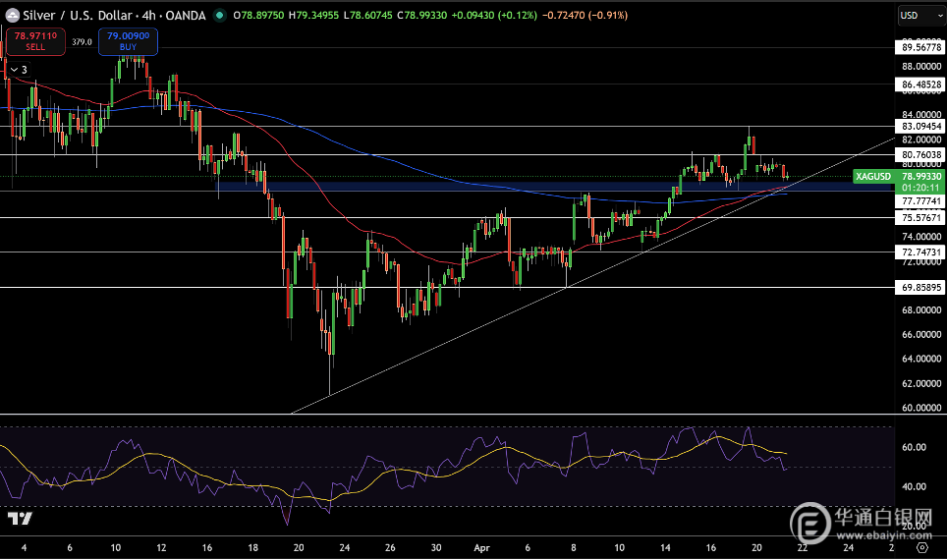This screenshot has height=560, width=947.
Task: Open symbol search via Silver / U.S. Dollar title
Action: [69, 15]
